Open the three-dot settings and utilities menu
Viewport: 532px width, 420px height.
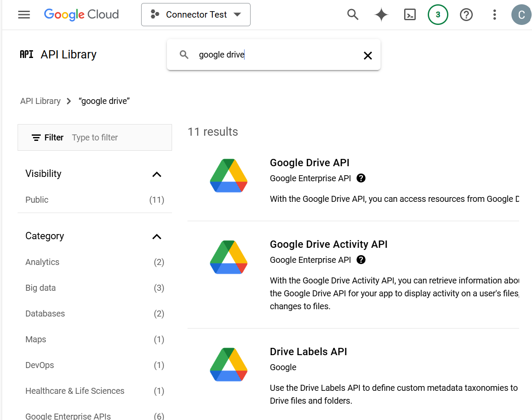click(495, 15)
